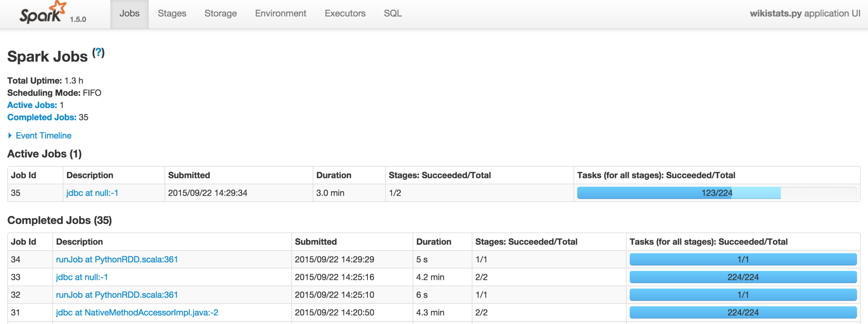Click the (?) help icon beside Spark Jobs
This screenshot has width=868, height=324.
(x=98, y=53)
